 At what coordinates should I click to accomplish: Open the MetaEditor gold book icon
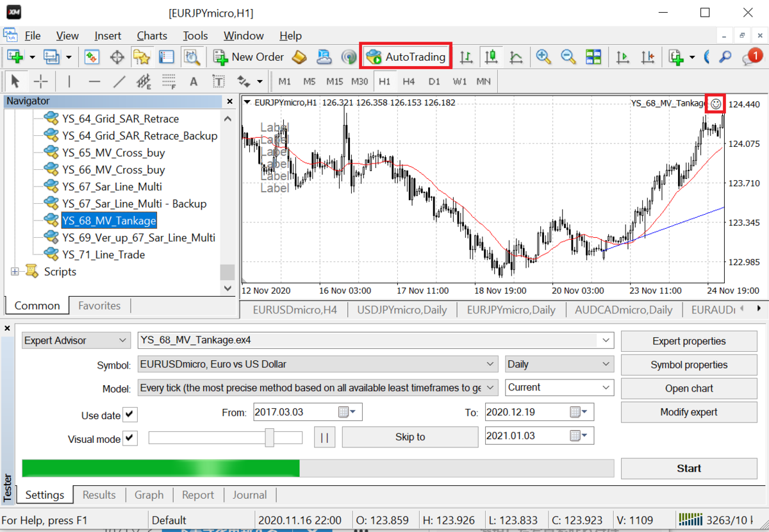pos(299,57)
